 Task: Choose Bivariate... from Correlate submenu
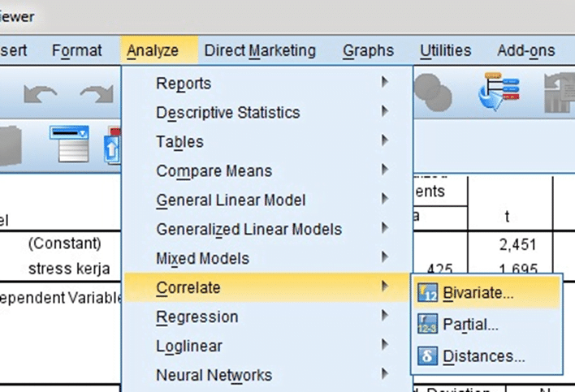click(487, 292)
